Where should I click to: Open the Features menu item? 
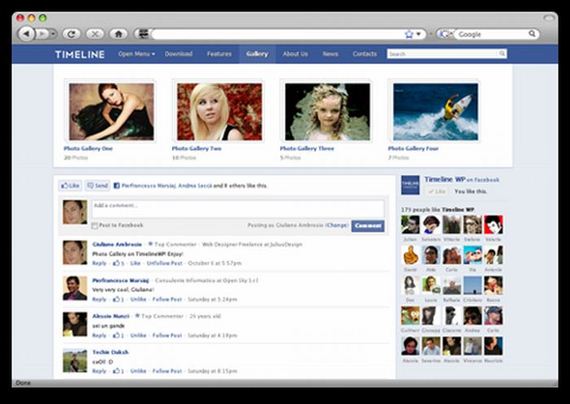pos(219,54)
